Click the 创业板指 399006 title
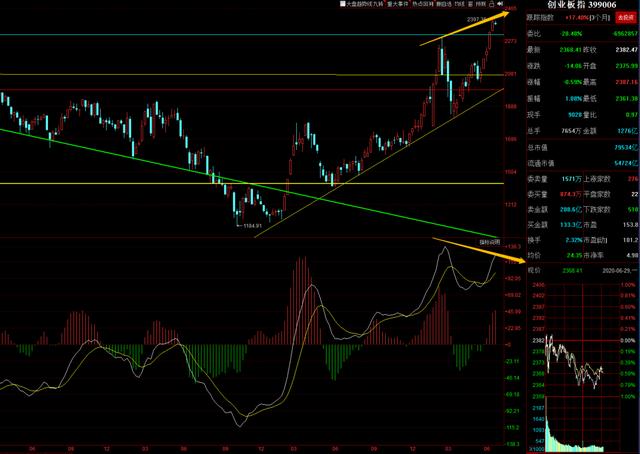 (582, 5)
